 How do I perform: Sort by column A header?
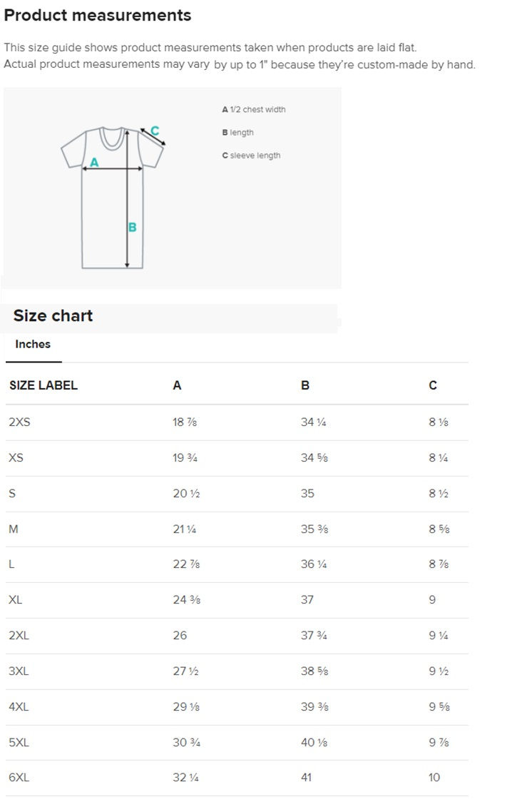click(x=176, y=385)
